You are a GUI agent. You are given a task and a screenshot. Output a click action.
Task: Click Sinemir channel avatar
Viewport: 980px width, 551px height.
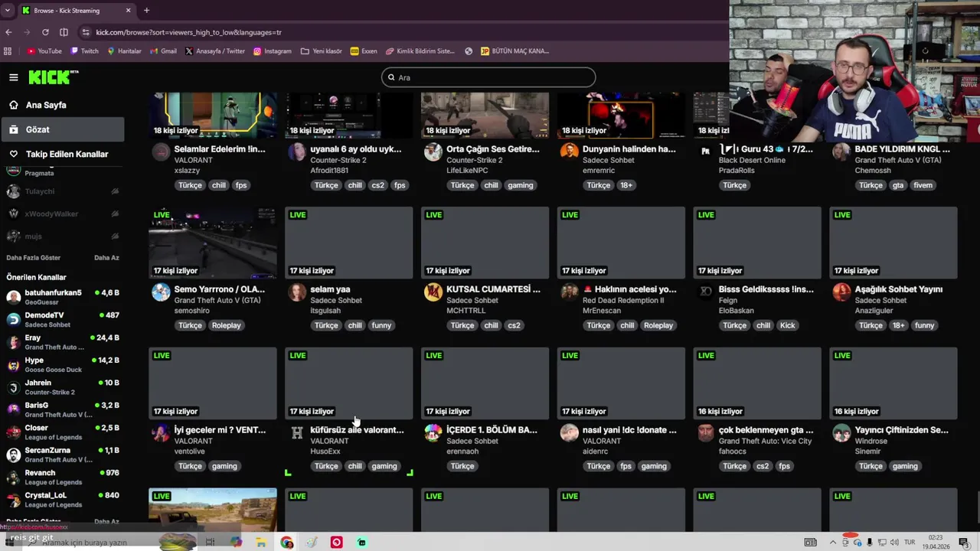coord(841,432)
